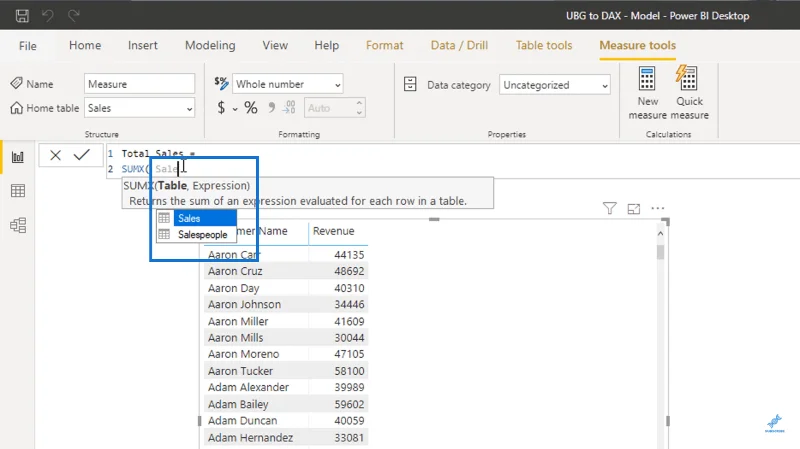The image size is (800, 449).
Task: Decrease decimal places with down arrow
Action: tap(359, 113)
